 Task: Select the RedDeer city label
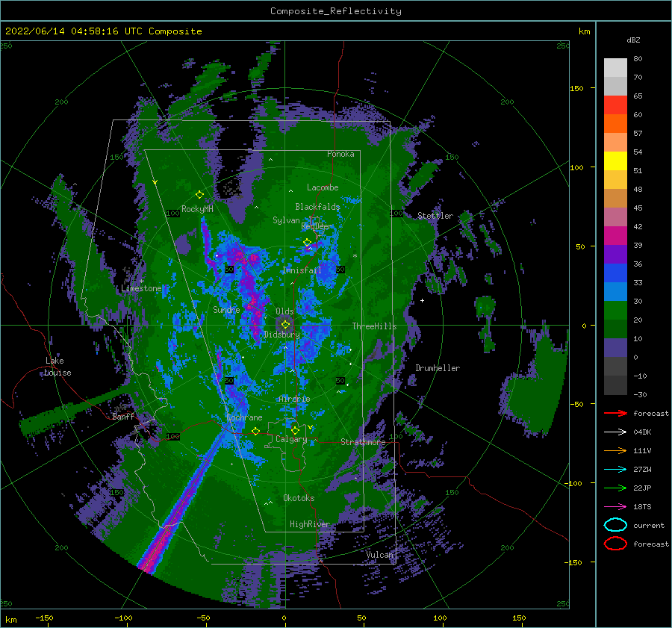pos(317,226)
